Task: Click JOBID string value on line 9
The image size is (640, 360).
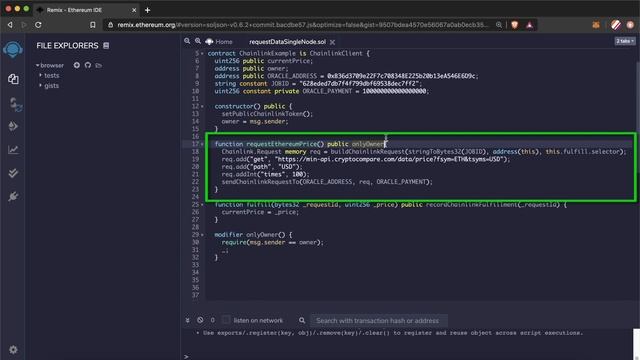Action: pyautogui.click(x=359, y=84)
